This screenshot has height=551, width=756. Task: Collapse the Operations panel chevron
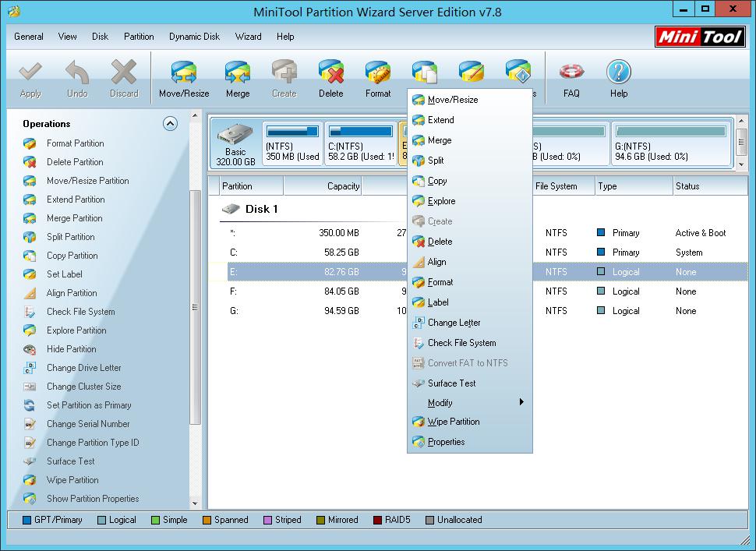tap(170, 124)
